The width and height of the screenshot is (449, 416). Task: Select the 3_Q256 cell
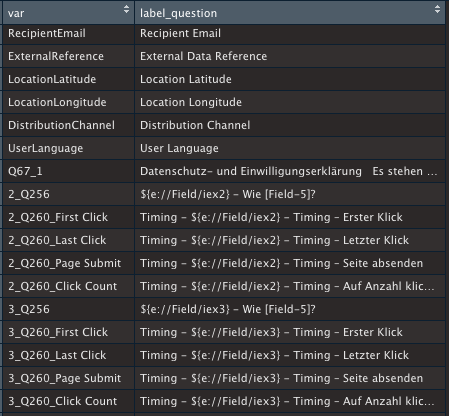point(69,309)
